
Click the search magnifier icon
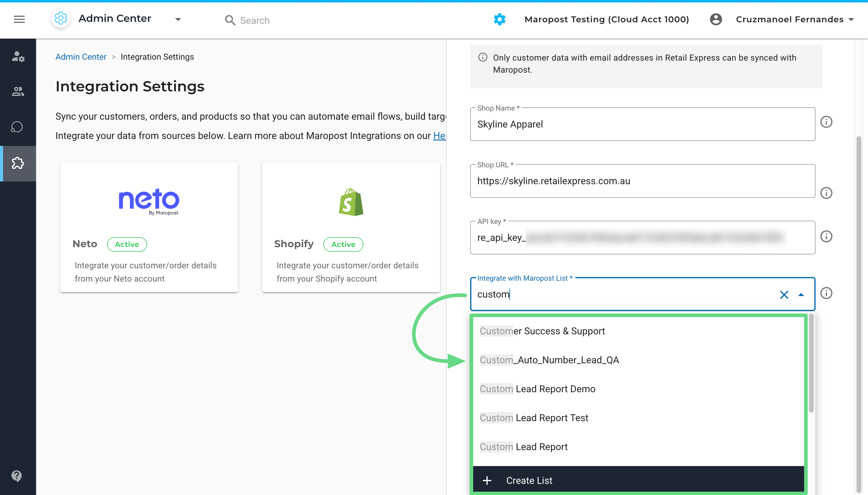[x=230, y=20]
